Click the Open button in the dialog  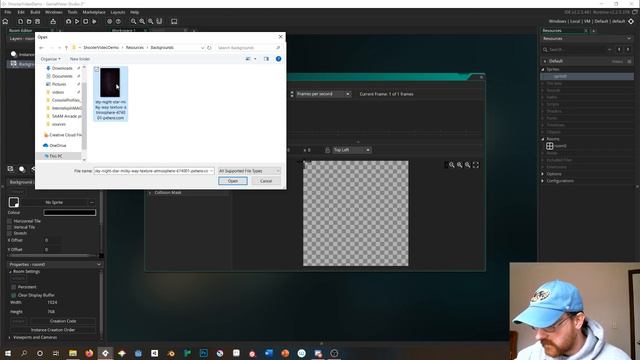233,181
